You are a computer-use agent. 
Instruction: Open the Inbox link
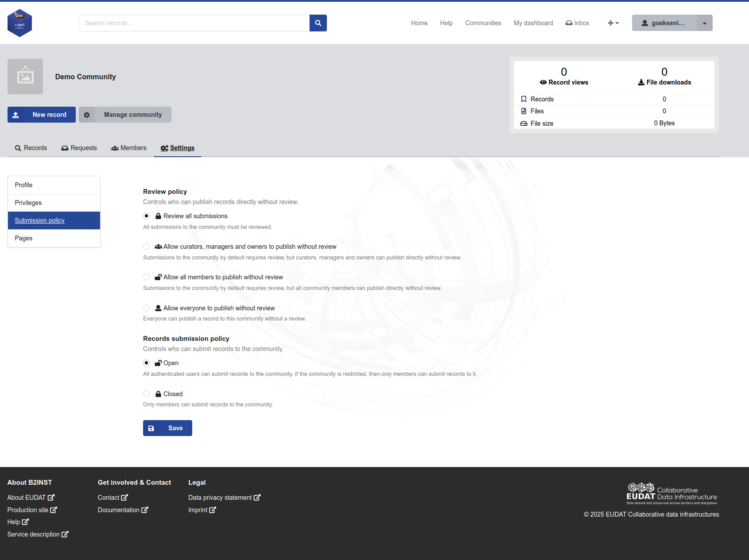577,23
